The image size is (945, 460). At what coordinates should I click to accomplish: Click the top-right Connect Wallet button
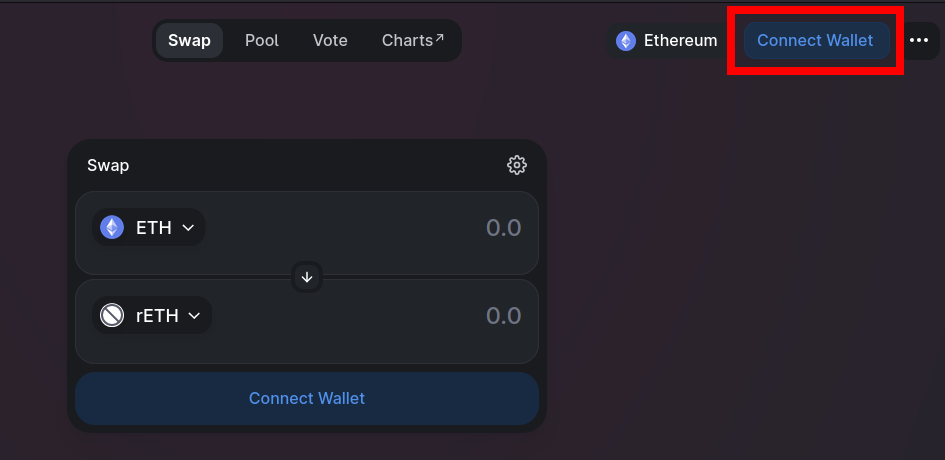(x=815, y=41)
